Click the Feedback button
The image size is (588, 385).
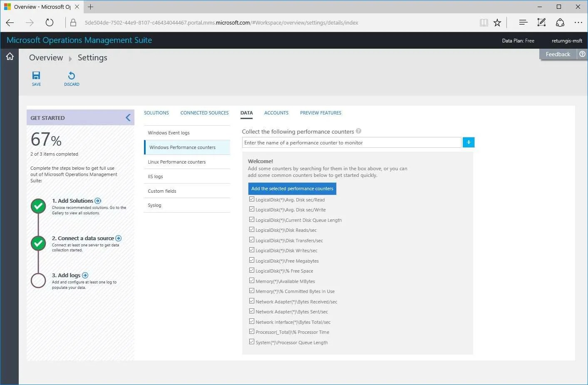click(558, 54)
